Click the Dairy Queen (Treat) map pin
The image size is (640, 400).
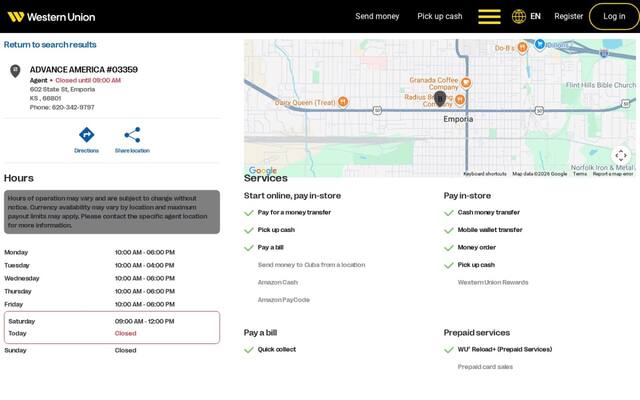343,102
